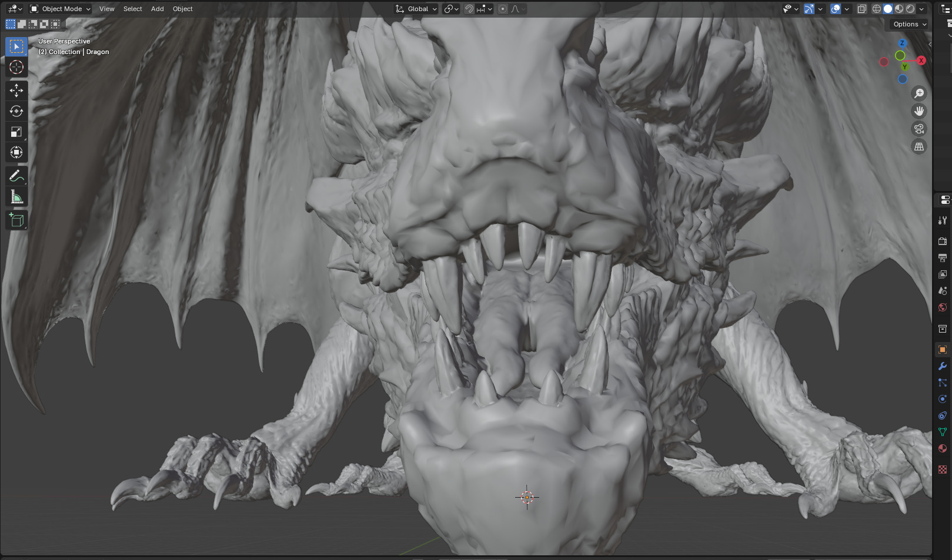Image resolution: width=952 pixels, height=560 pixels.
Task: Toggle snapping magnet in header
Action: coord(469,9)
